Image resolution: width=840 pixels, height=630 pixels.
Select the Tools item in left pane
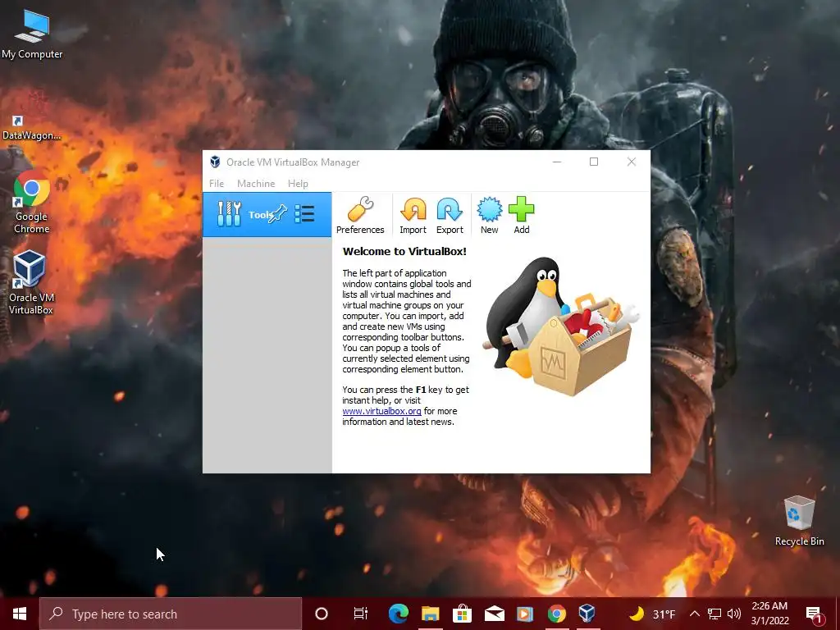point(267,214)
